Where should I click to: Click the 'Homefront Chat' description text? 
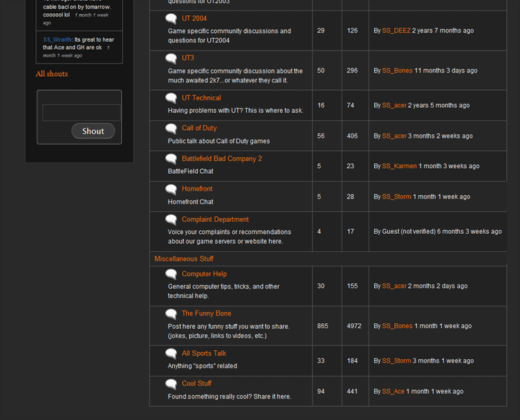191,202
